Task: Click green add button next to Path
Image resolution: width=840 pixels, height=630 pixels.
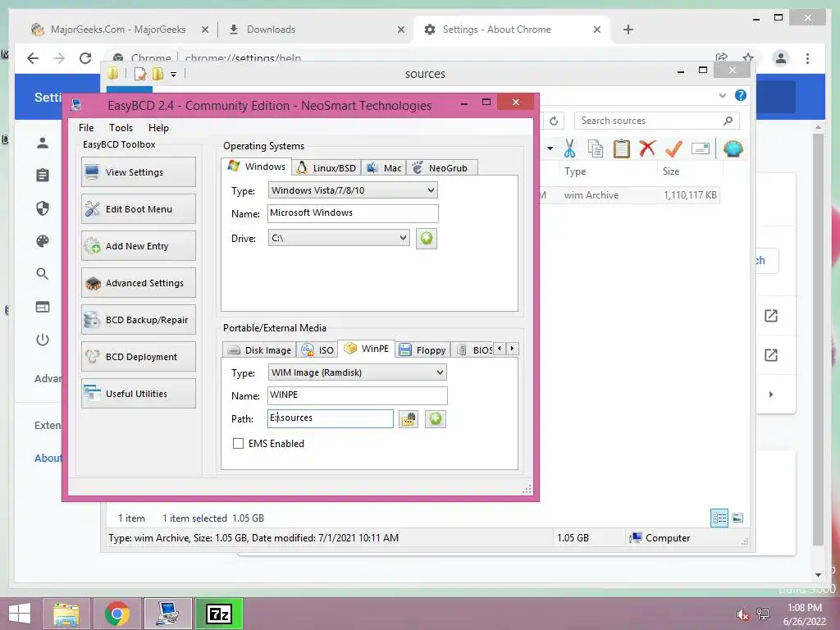Action: point(436,419)
